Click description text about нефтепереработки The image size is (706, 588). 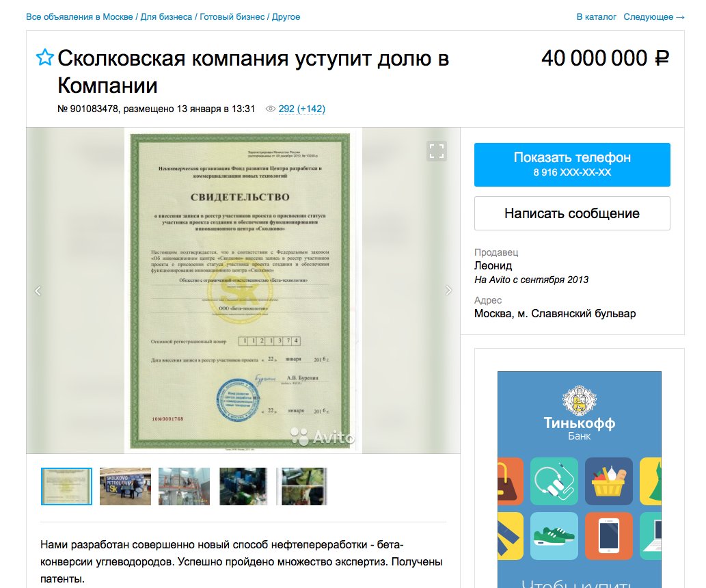point(242,562)
